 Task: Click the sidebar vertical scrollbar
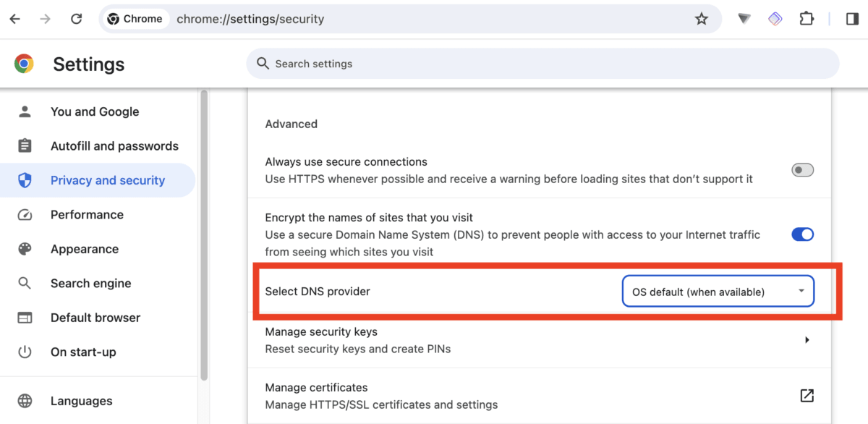point(204,234)
